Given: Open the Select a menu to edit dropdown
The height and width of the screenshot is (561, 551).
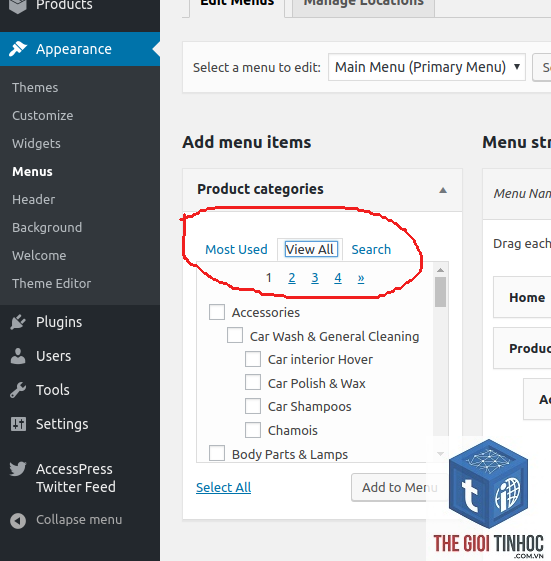Looking at the screenshot, I should [x=426, y=67].
